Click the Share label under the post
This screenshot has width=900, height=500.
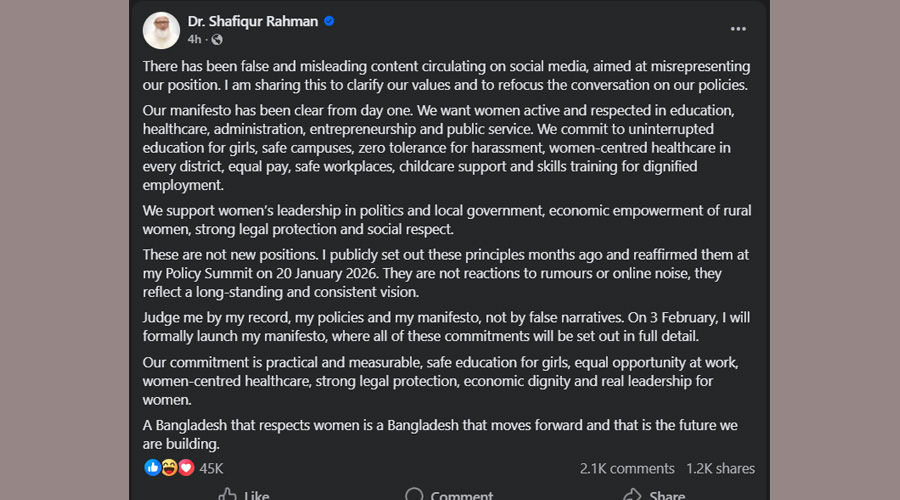coord(667,495)
